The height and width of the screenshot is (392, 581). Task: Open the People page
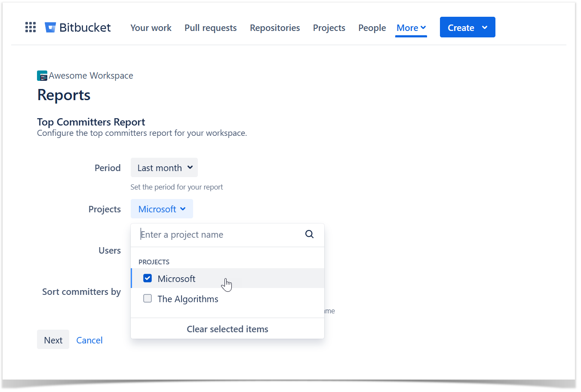tap(372, 28)
